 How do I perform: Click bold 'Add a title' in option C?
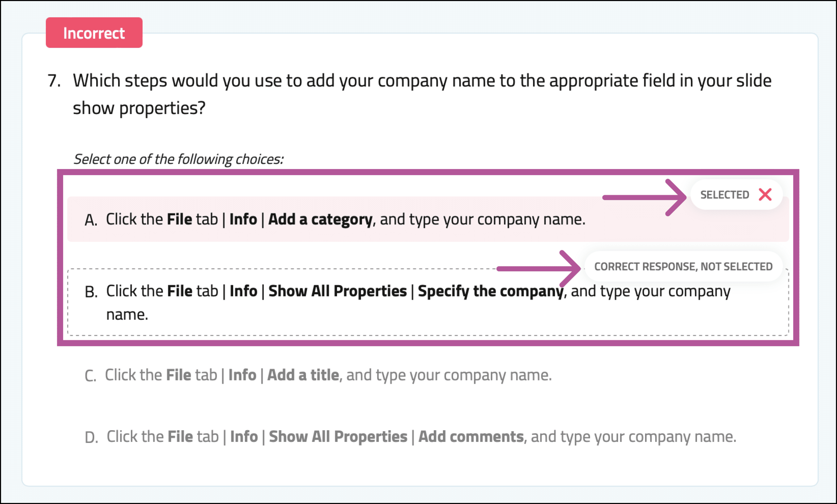pyautogui.click(x=303, y=375)
